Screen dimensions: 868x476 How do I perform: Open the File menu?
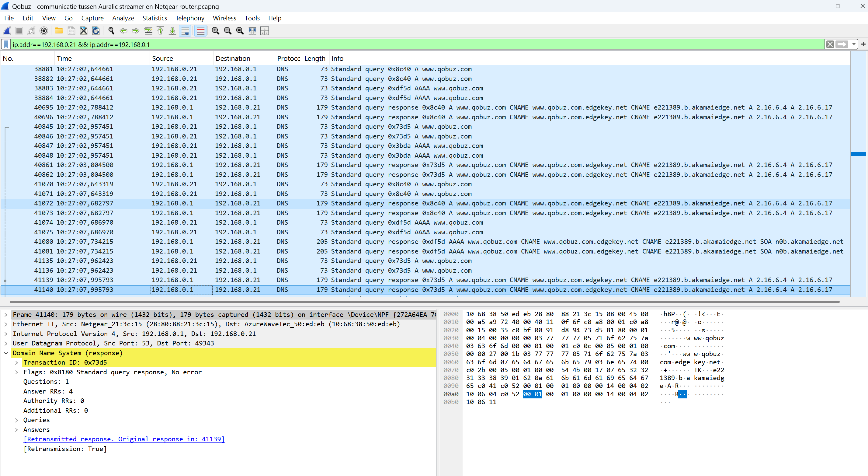9,18
